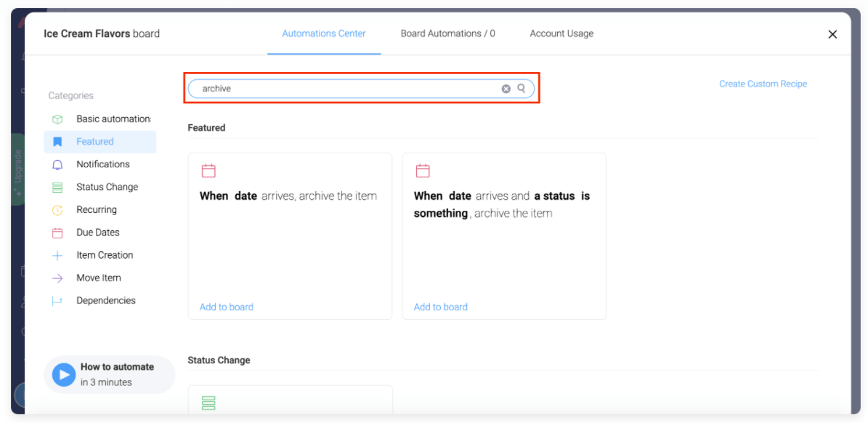Open the Account Usage tab
This screenshot has width=868, height=423.
point(561,33)
